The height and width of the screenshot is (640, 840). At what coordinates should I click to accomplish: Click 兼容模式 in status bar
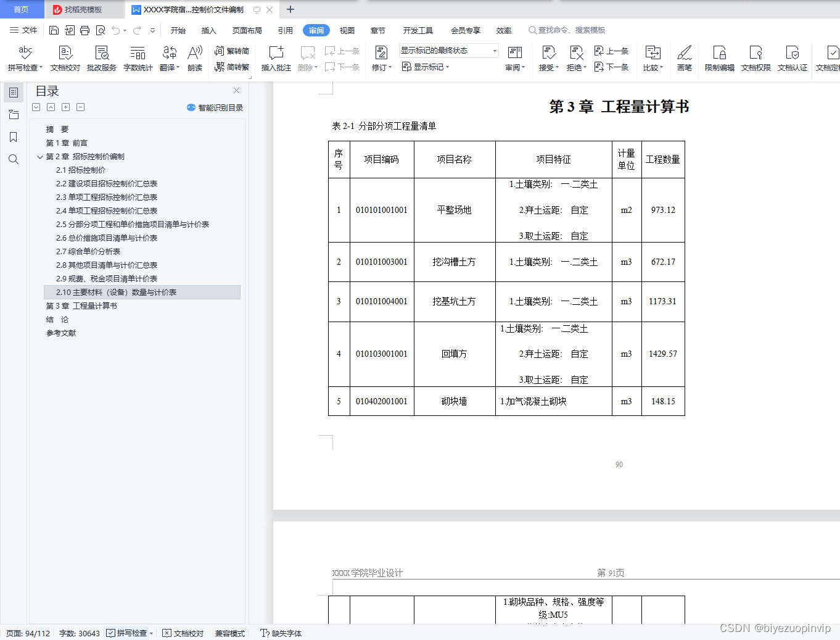[x=230, y=633]
